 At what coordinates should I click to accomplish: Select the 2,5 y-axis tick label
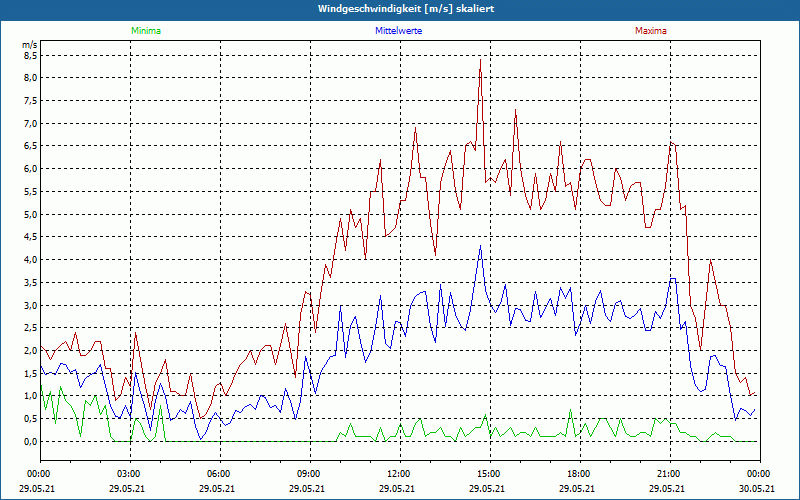coord(29,328)
